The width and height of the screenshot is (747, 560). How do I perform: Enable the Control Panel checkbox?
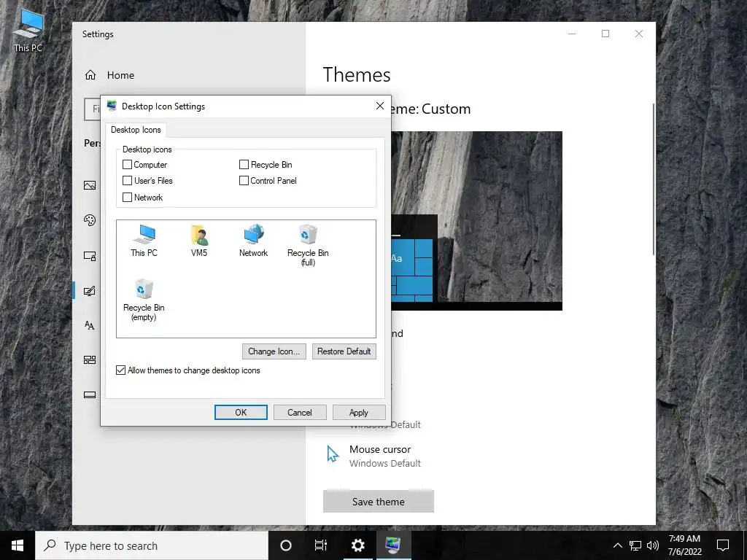pyautogui.click(x=244, y=181)
